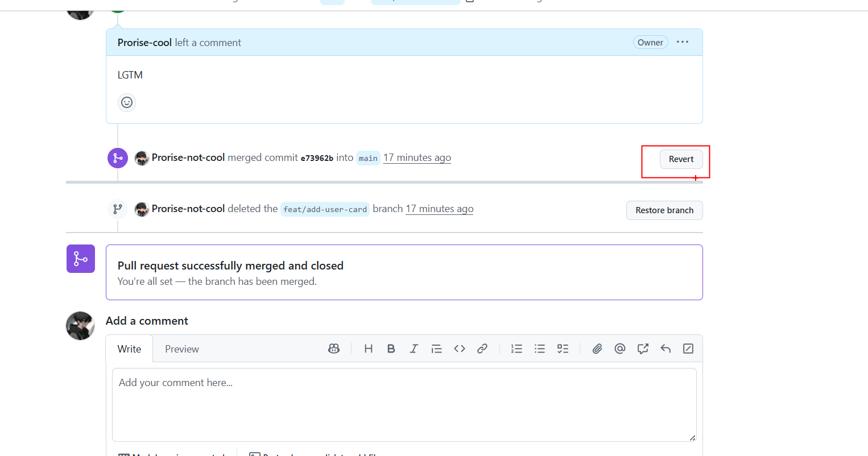Attach files using the paperclip icon
This screenshot has width=868, height=456.
[x=597, y=349]
